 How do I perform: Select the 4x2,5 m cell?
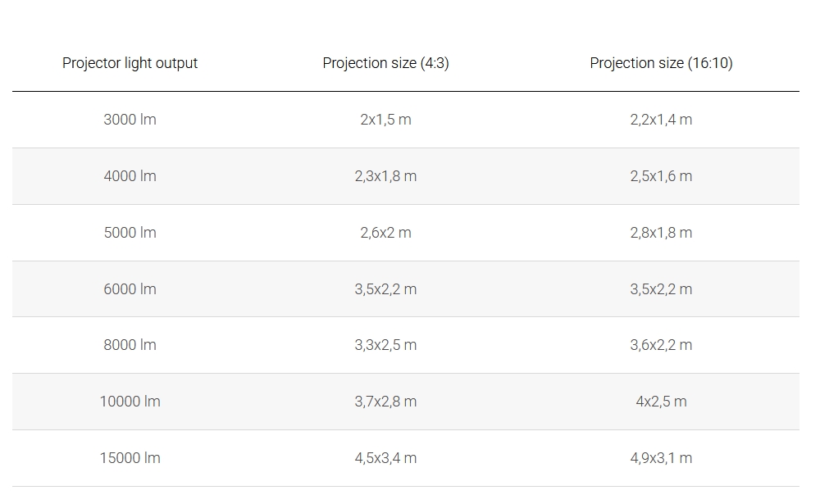[661, 402]
